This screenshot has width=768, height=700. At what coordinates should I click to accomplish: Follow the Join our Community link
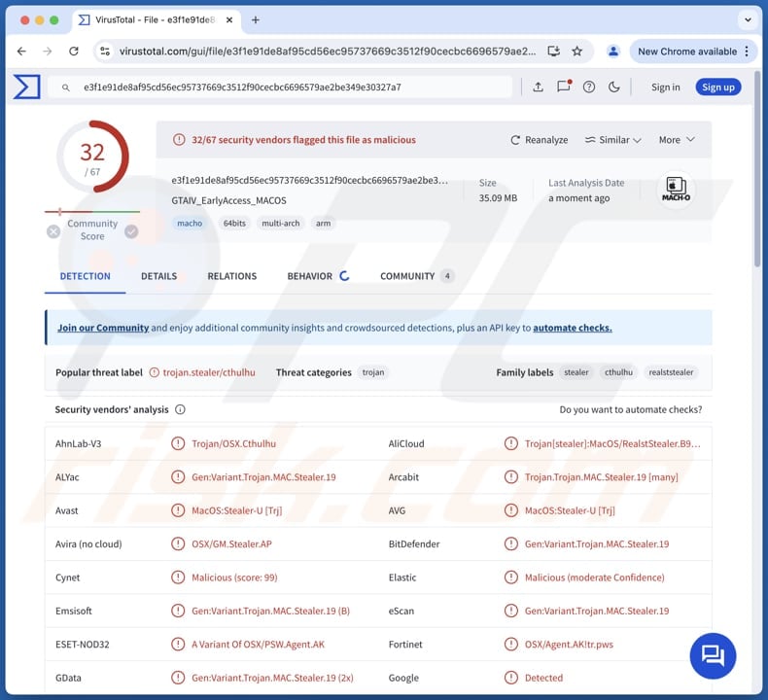103,329
